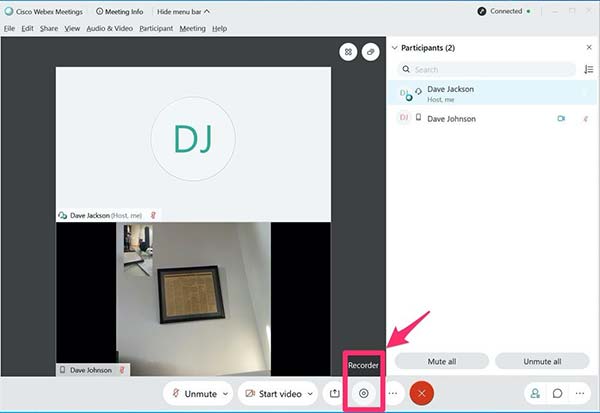Open the Help menu
The image size is (600, 413).
coord(220,28)
